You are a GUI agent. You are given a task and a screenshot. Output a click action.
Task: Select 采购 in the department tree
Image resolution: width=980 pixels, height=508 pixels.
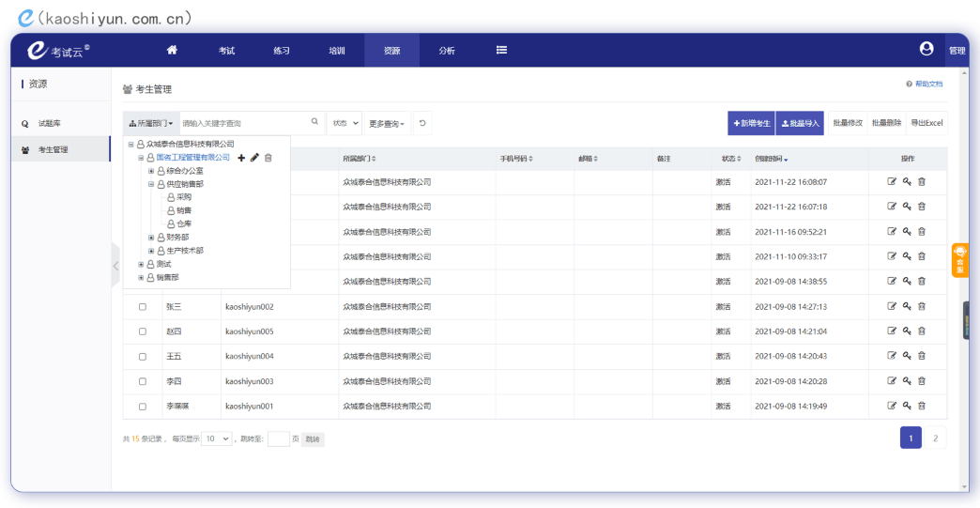point(184,197)
